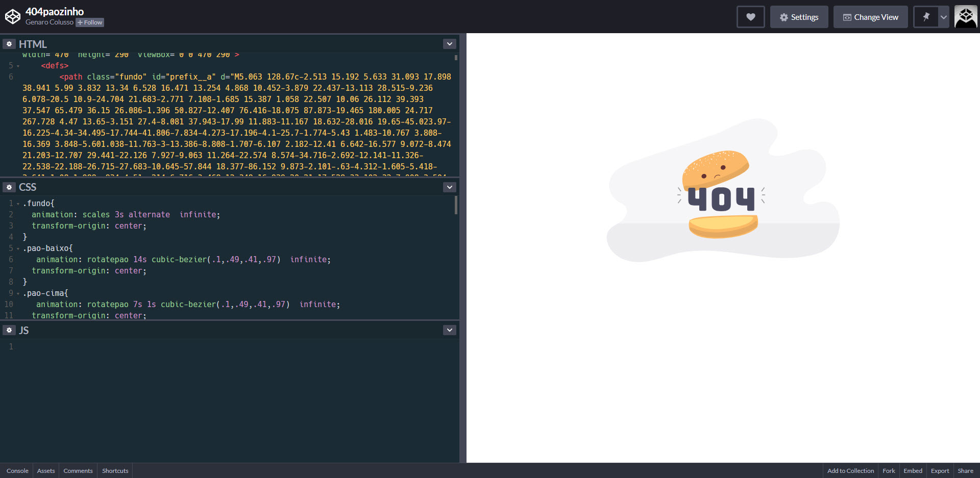Open the HTML panel settings gear

(9, 44)
